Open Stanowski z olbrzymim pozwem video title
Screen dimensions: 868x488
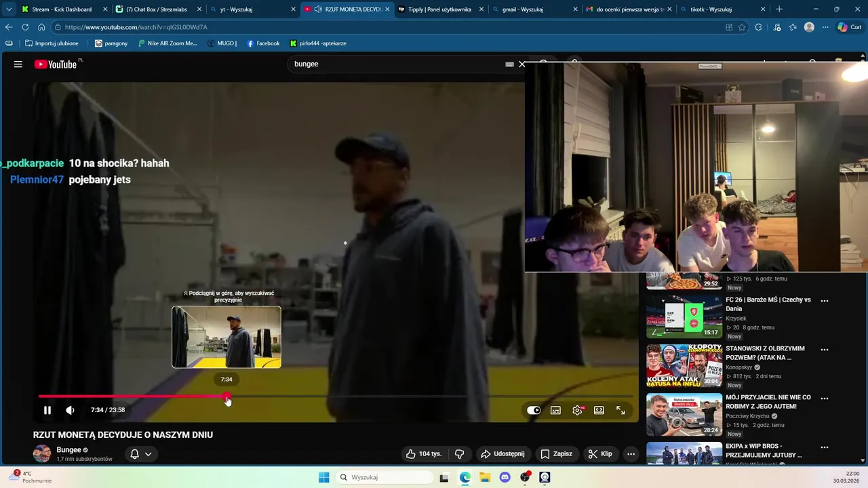765,353
